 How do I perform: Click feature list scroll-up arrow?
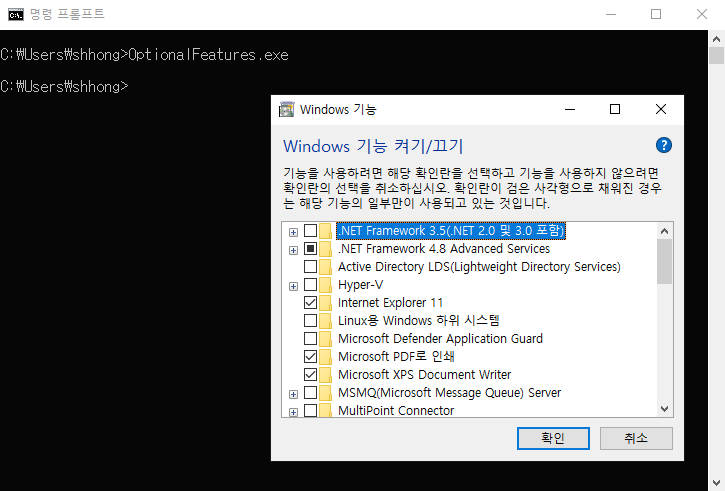[x=664, y=231]
